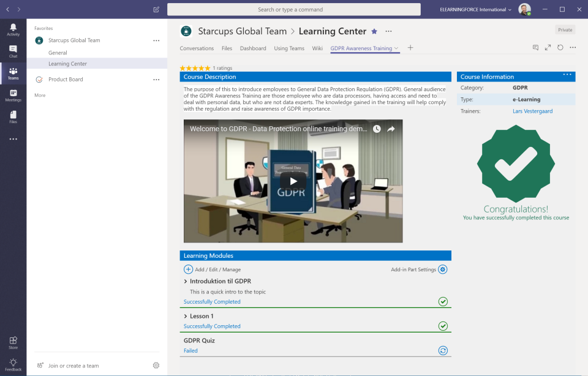Retry the failed GDPR Quiz
588x376 pixels.
pos(443,350)
